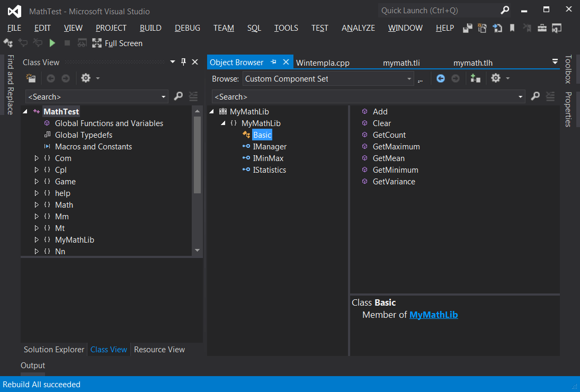This screenshot has width=580, height=392.
Task: Click the Full Screen toolbar button
Action: tap(117, 43)
